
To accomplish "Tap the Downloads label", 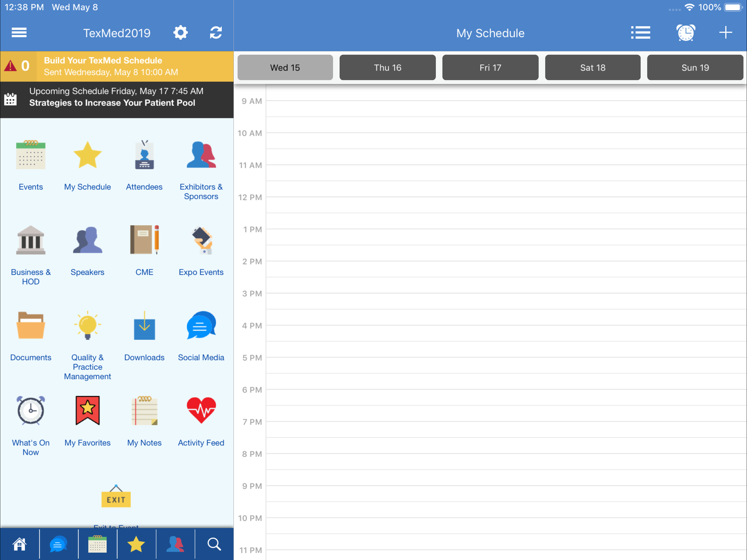I will 144,357.
